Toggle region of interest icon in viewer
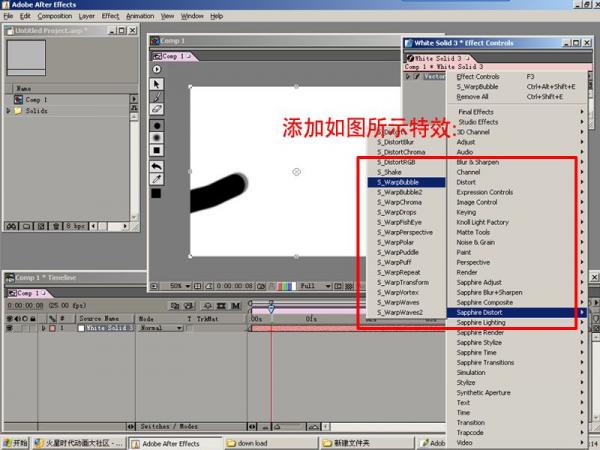Screen dimensions: 600x450 [338, 286]
